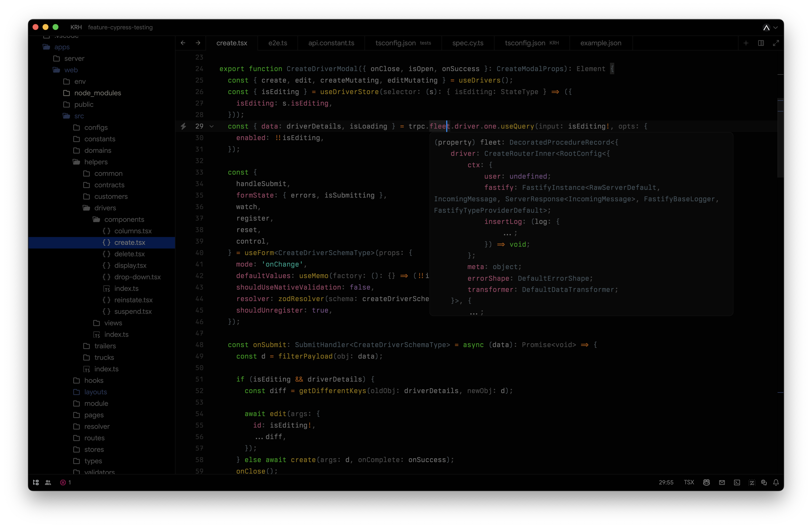Open the collaboration people icon
812x528 pixels.
click(x=48, y=482)
